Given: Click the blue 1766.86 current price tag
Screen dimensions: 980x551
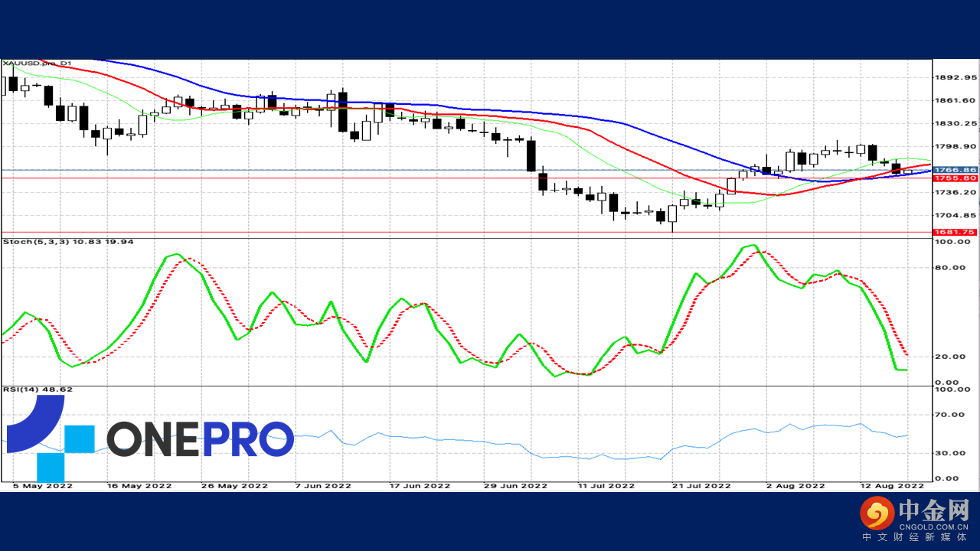Looking at the screenshot, I should 951,170.
